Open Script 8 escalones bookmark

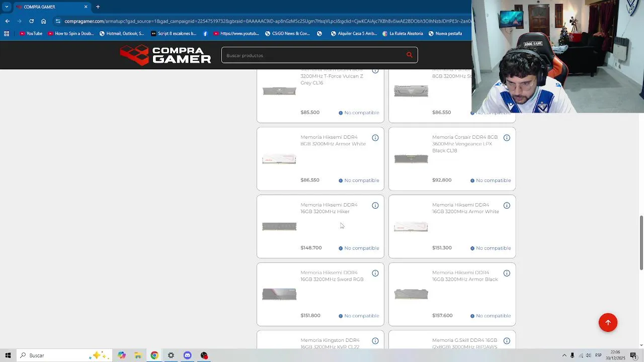(x=174, y=34)
